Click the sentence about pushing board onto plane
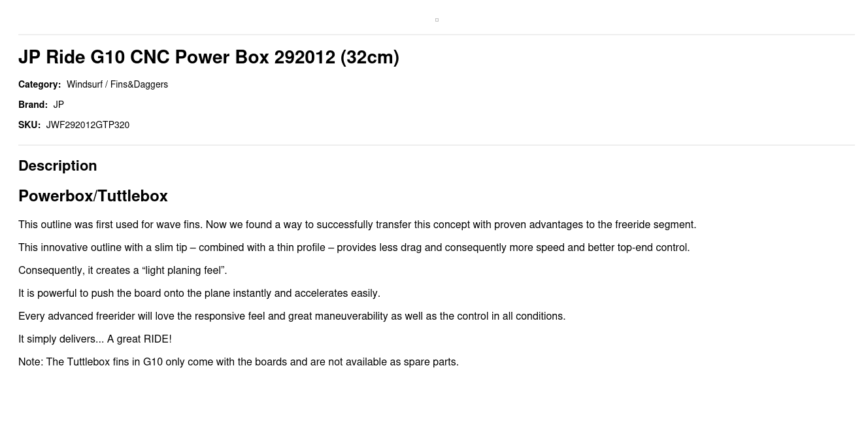The image size is (868, 421). (199, 294)
